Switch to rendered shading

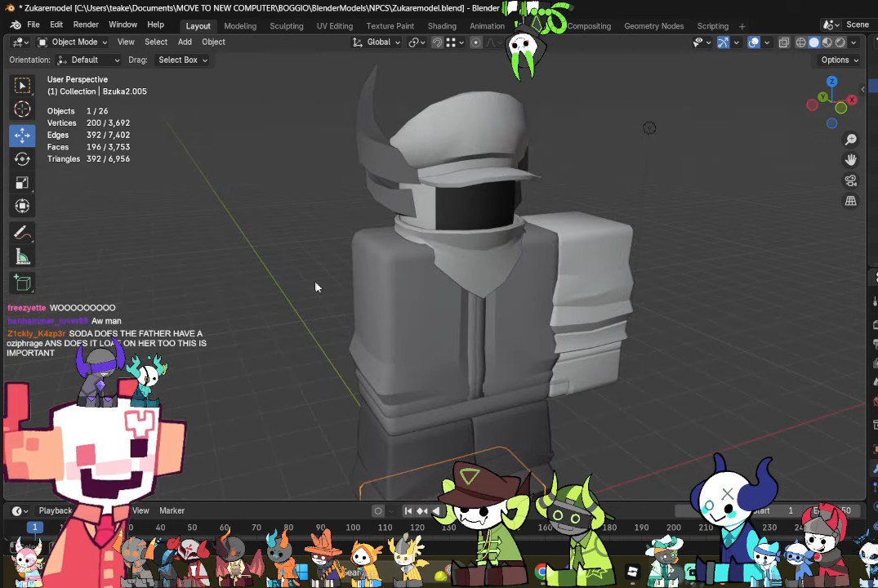[840, 42]
